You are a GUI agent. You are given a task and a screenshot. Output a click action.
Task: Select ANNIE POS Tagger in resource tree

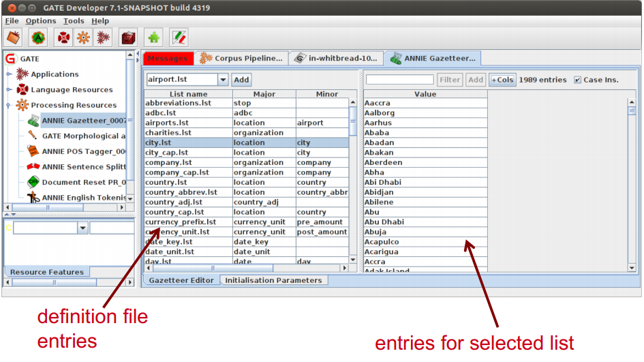(x=83, y=151)
